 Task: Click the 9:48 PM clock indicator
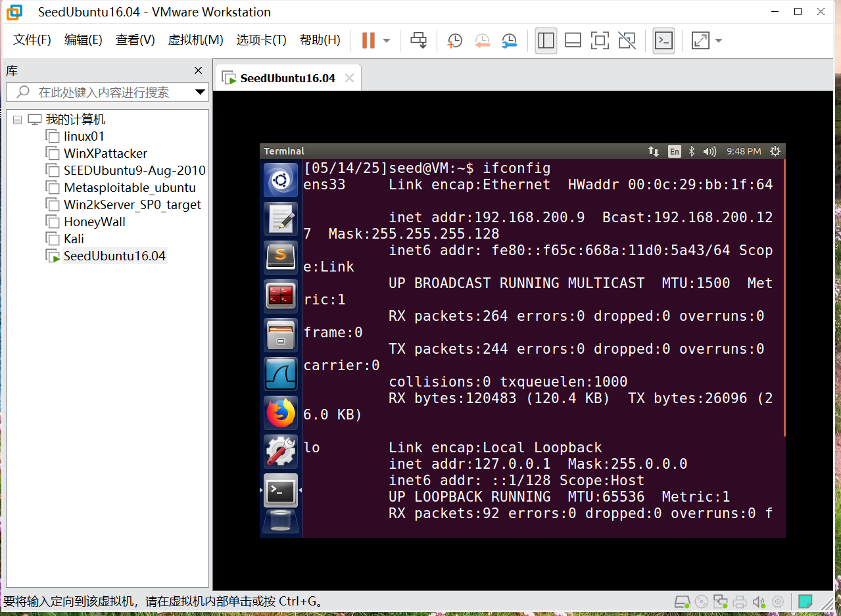[x=744, y=151]
